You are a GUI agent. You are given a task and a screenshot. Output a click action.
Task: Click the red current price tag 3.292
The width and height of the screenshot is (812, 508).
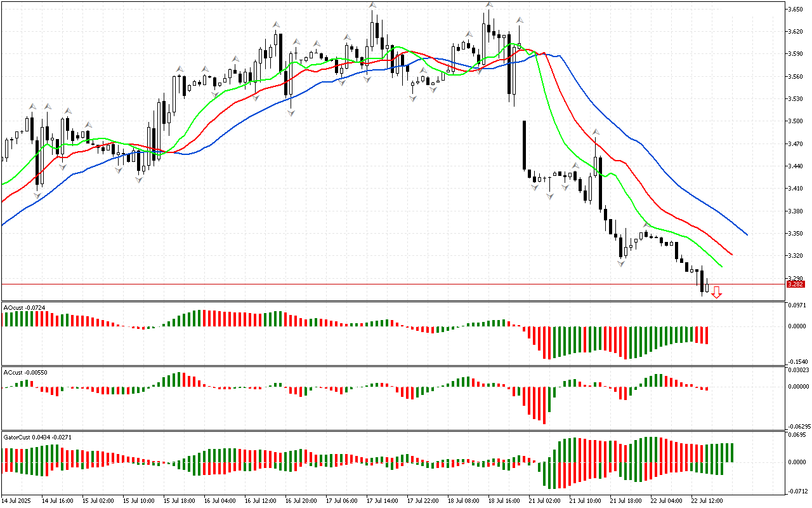click(795, 284)
